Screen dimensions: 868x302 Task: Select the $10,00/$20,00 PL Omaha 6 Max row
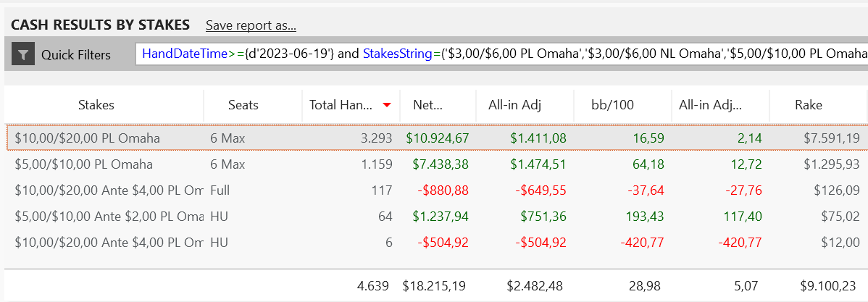point(436,138)
